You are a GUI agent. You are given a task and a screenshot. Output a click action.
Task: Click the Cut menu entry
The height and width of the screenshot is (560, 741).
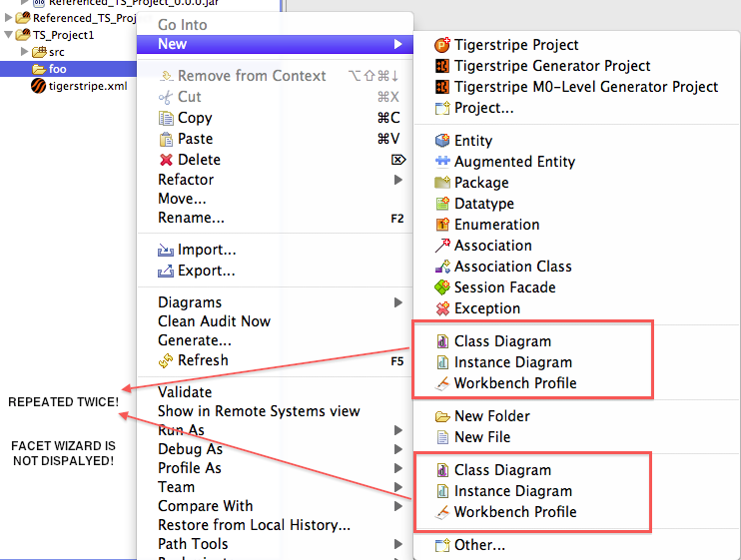[190, 97]
